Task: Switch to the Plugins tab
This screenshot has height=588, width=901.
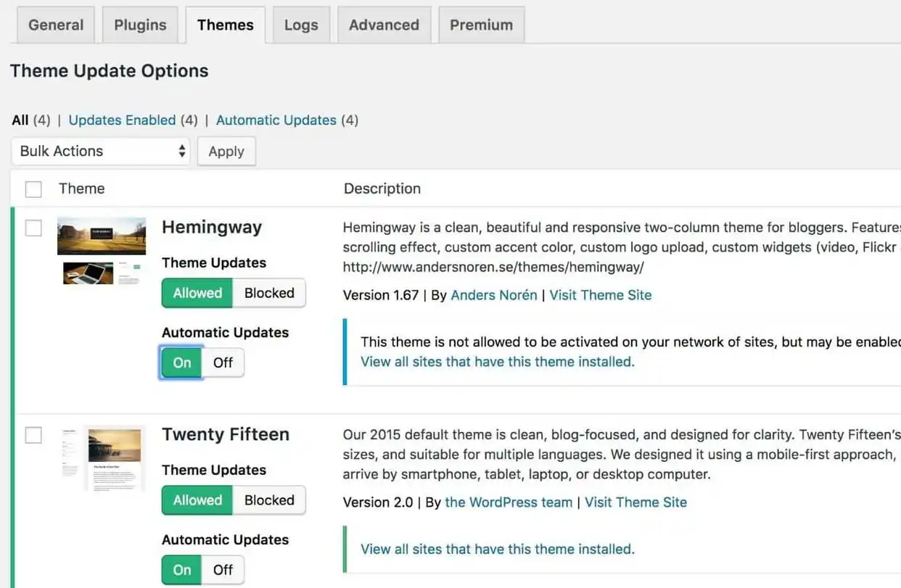Action: tap(140, 25)
